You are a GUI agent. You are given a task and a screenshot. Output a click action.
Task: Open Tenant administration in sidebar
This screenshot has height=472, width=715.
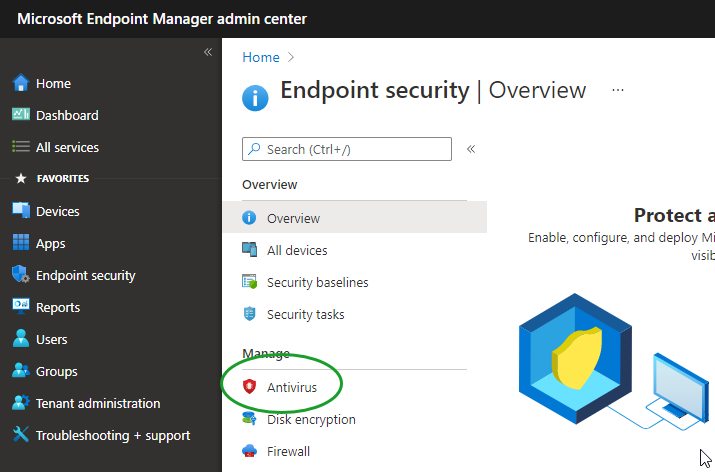pos(98,403)
